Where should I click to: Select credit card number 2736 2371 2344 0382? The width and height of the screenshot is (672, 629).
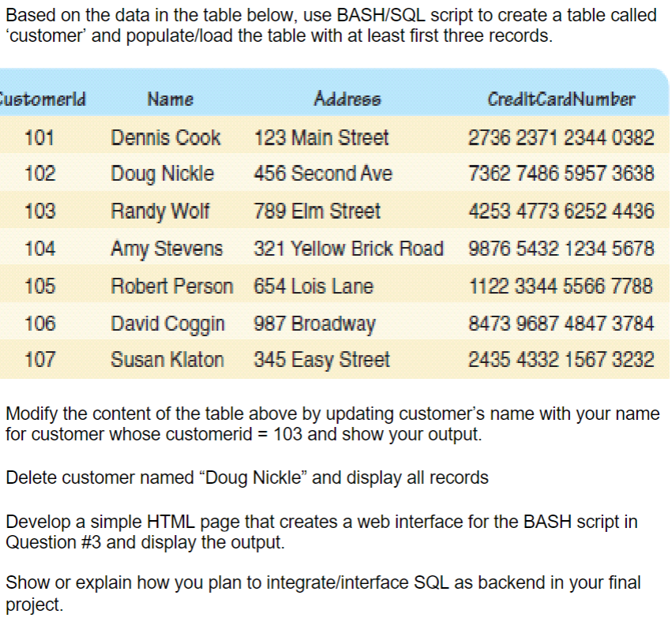561,137
